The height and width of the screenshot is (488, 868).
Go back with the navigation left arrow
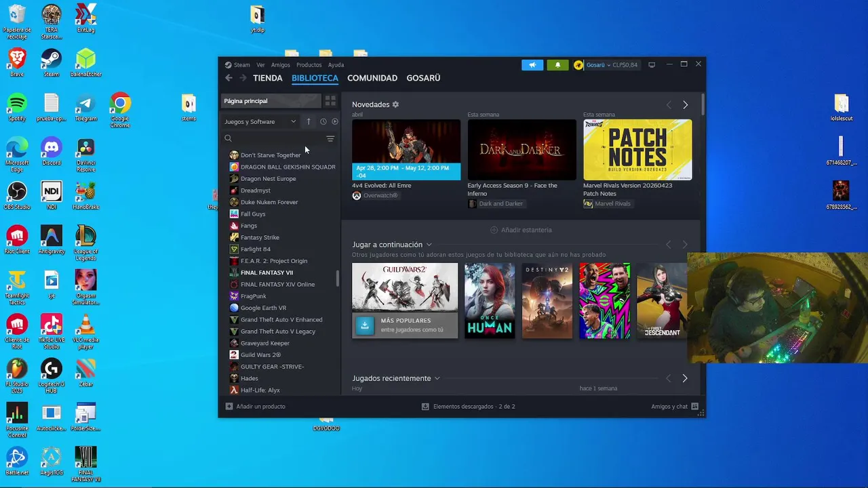click(x=229, y=78)
